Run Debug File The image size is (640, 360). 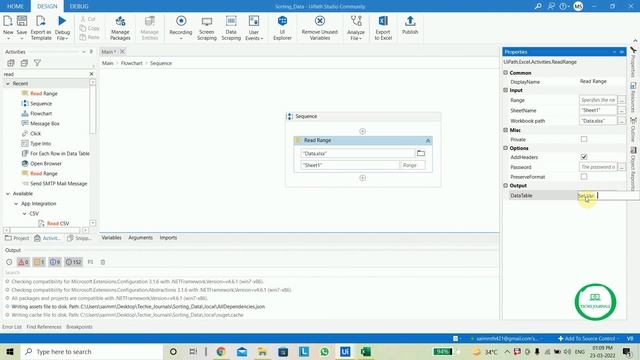62,27
